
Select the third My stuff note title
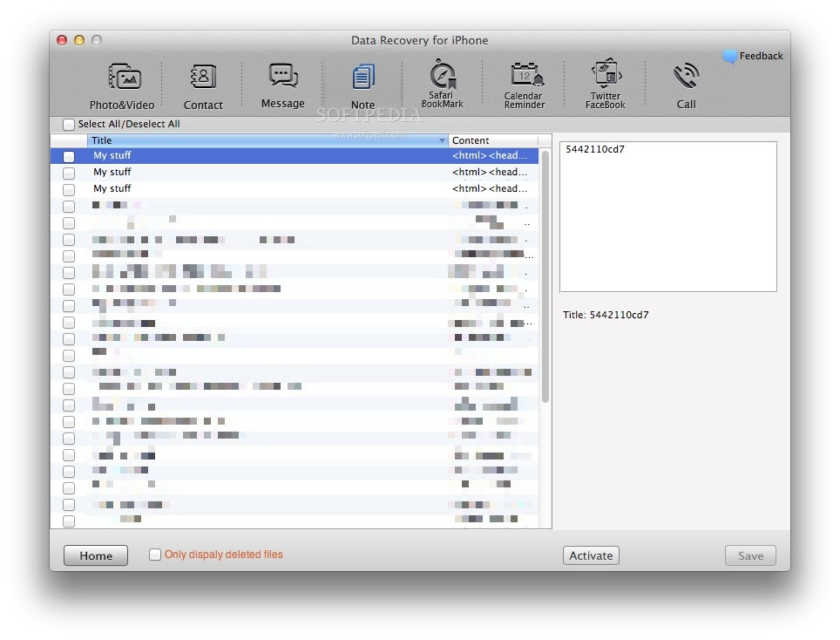click(x=112, y=188)
